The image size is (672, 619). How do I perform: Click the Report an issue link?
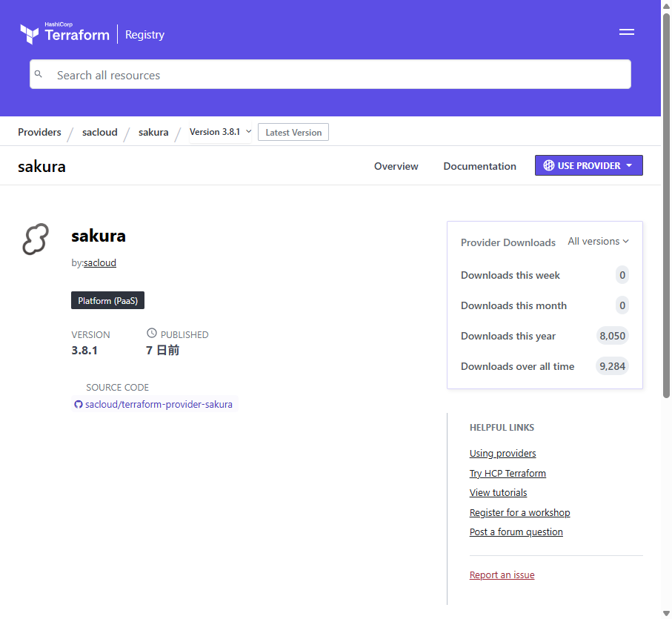click(502, 575)
